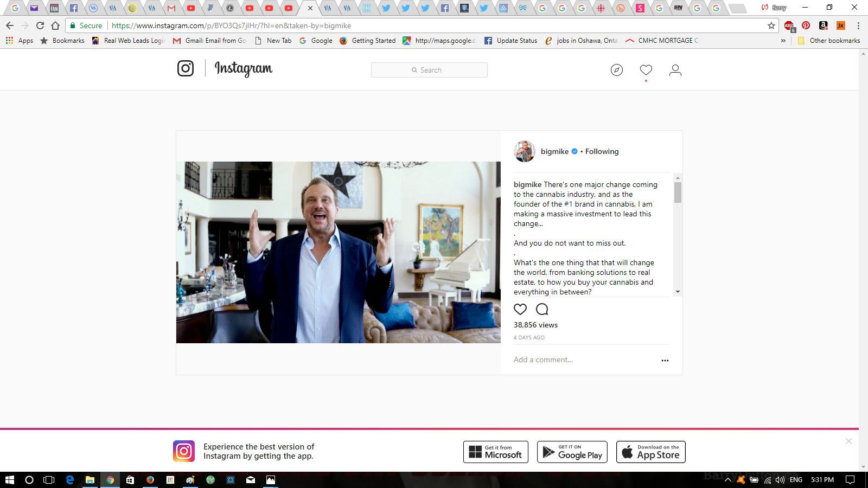Open the Bookmarks bookmark folder
This screenshot has height=488, width=868.
pyautogui.click(x=62, y=41)
